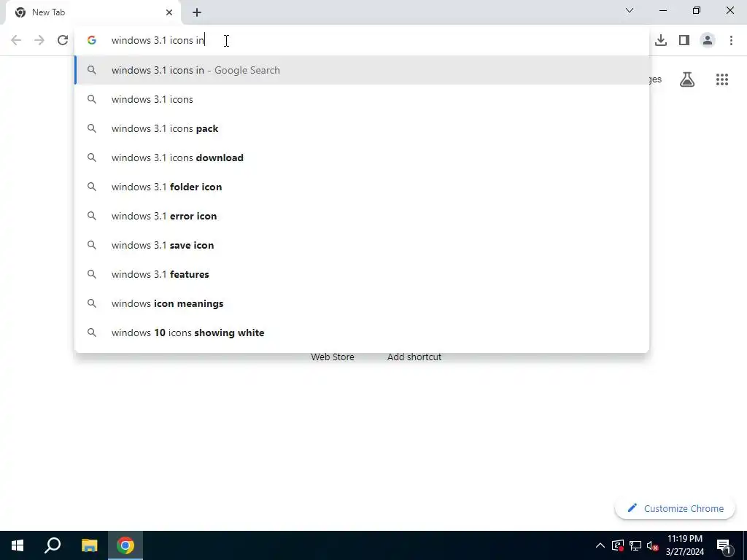Open File Explorer from the taskbar
The image size is (747, 560).
tap(89, 545)
